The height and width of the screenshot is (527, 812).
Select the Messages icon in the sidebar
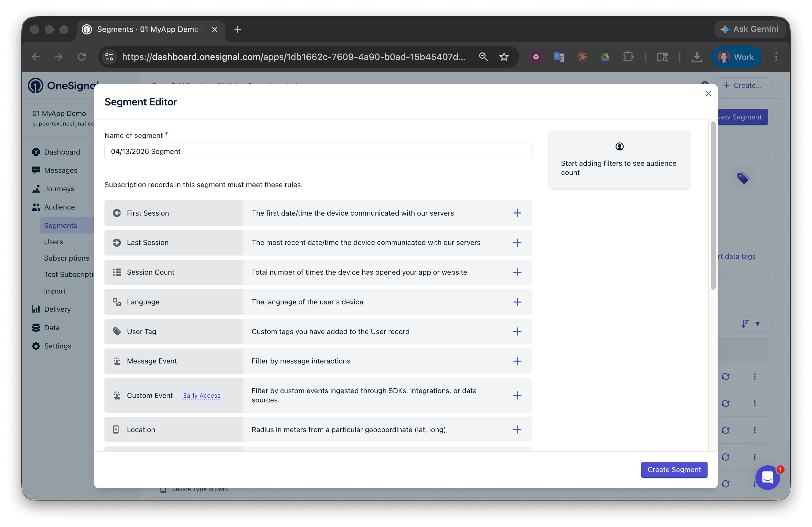click(x=36, y=170)
